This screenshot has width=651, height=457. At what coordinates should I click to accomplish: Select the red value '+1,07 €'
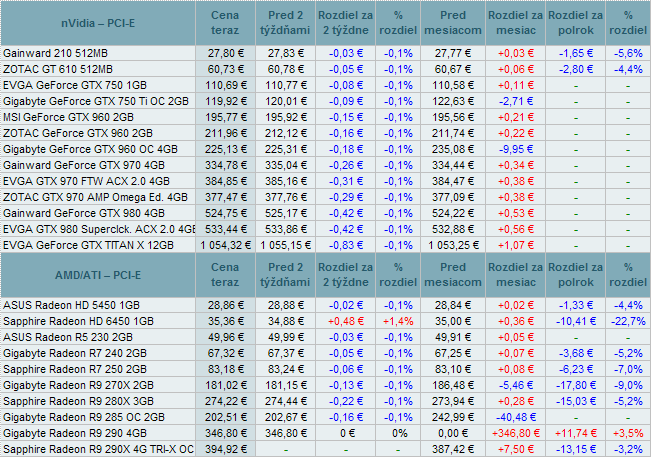516,245
